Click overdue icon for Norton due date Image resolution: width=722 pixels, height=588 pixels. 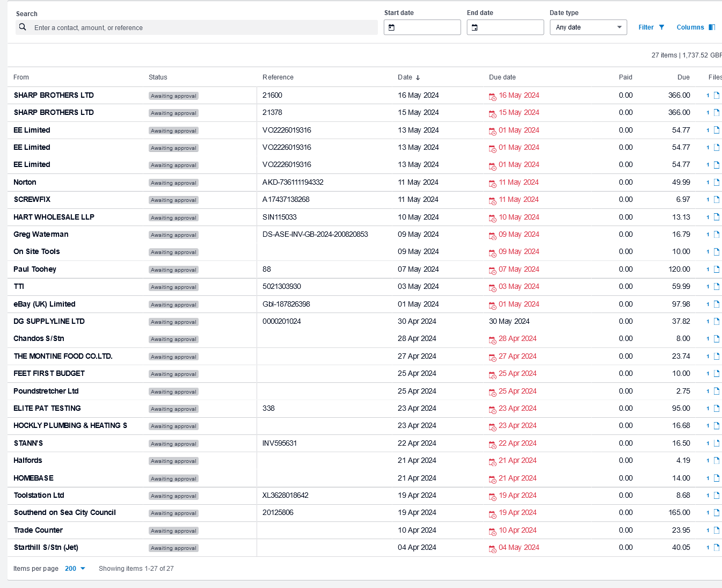click(492, 184)
